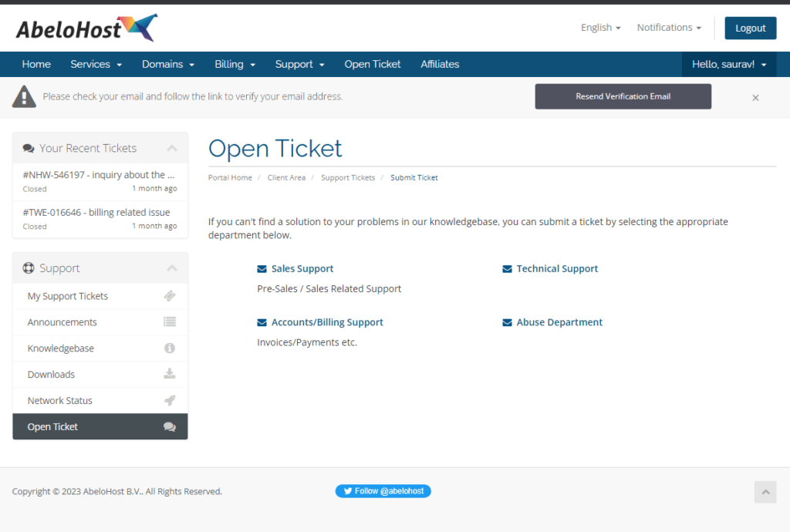790x532 pixels.
Task: Switch to the Affiliates navigation item
Action: [x=440, y=64]
